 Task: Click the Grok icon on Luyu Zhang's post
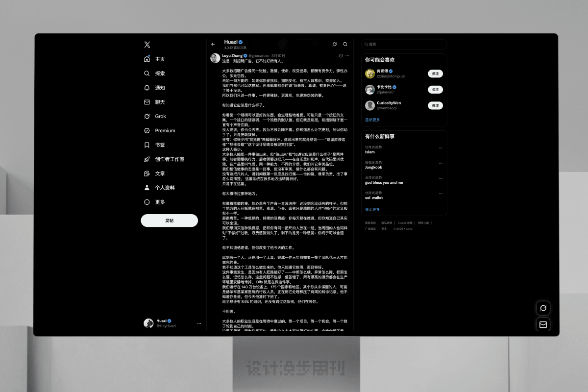tap(341, 56)
